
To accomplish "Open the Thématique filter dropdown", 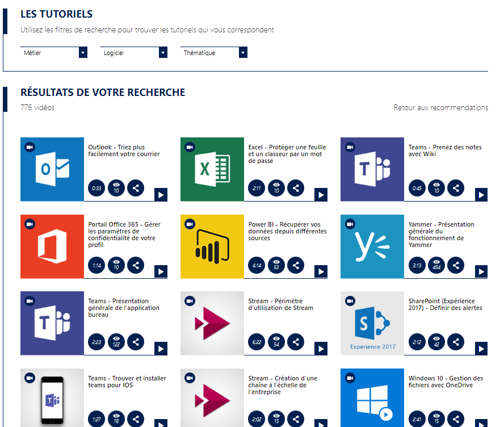I will coord(214,53).
